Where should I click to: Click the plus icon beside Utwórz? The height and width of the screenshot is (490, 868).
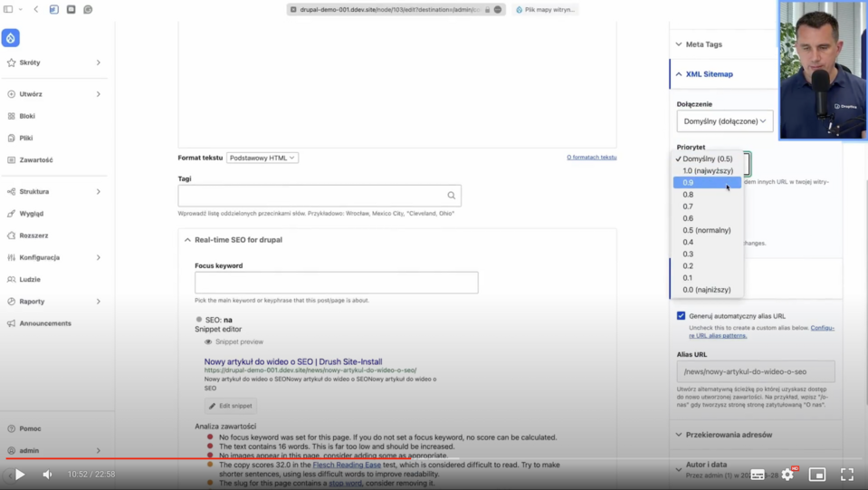11,94
